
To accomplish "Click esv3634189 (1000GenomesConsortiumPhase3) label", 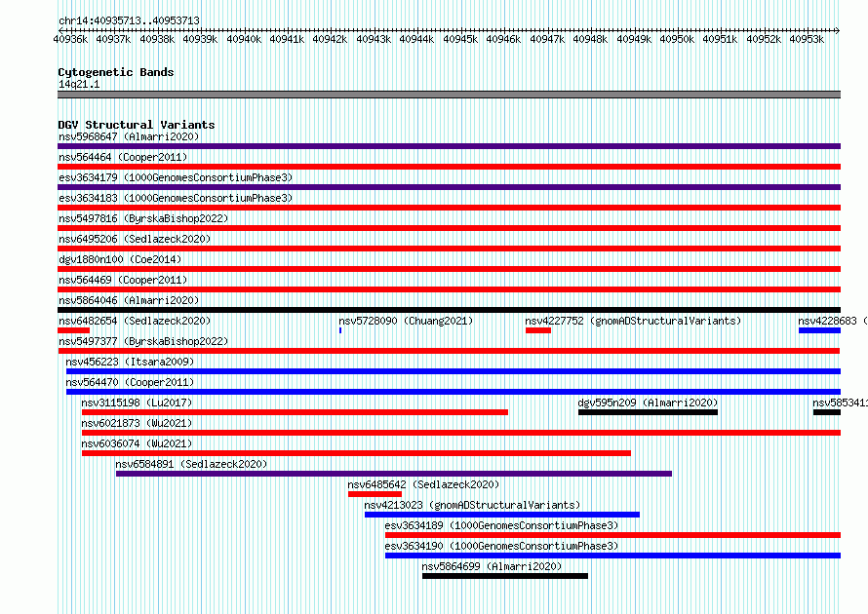I will [x=501, y=525].
